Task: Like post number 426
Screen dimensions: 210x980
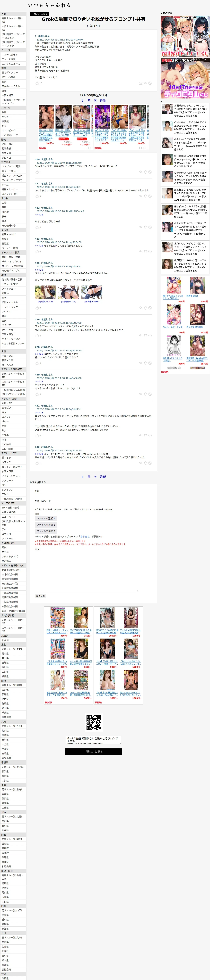Action: [x=37, y=335]
